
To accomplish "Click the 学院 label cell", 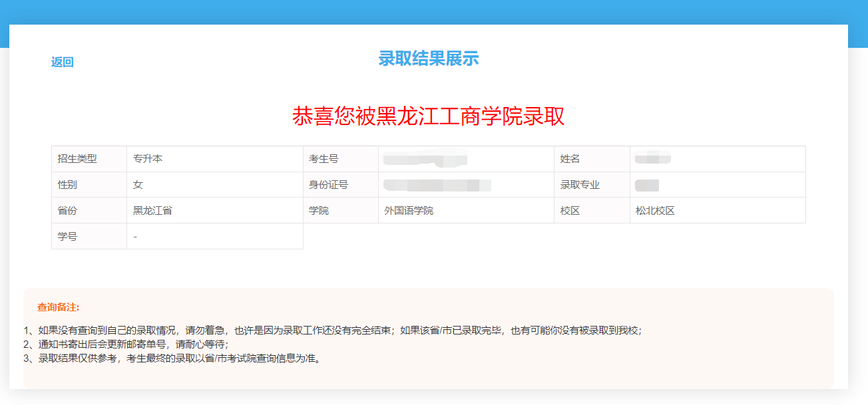I will [x=341, y=211].
